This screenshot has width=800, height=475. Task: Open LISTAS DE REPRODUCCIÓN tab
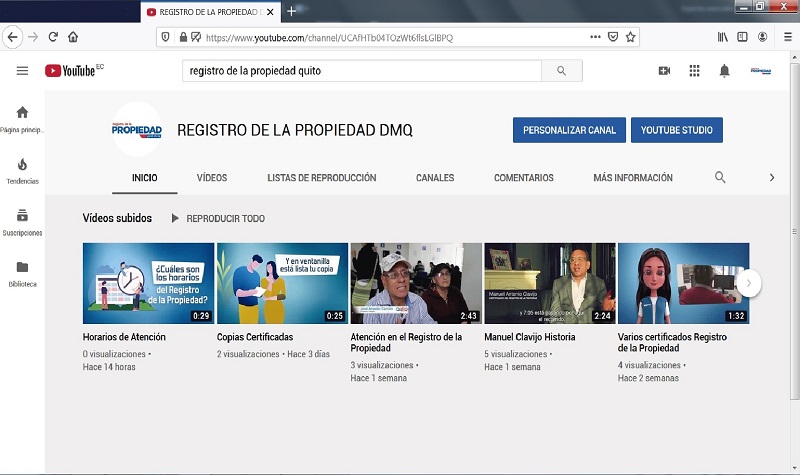[322, 178]
